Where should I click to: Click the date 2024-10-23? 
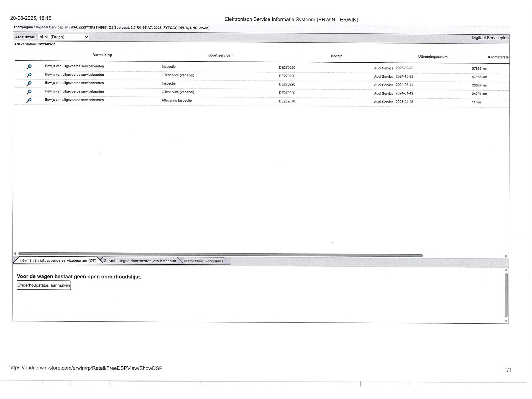pos(405,76)
